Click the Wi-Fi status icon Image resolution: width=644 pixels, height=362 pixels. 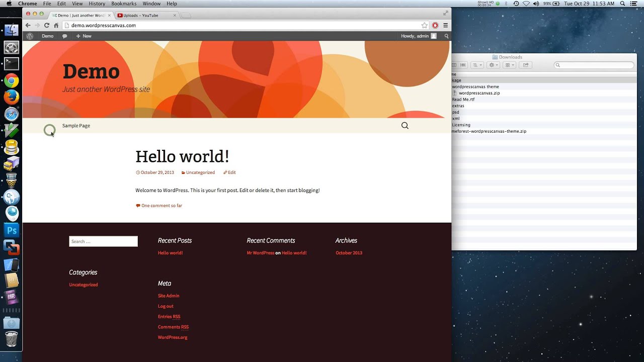[x=526, y=4]
